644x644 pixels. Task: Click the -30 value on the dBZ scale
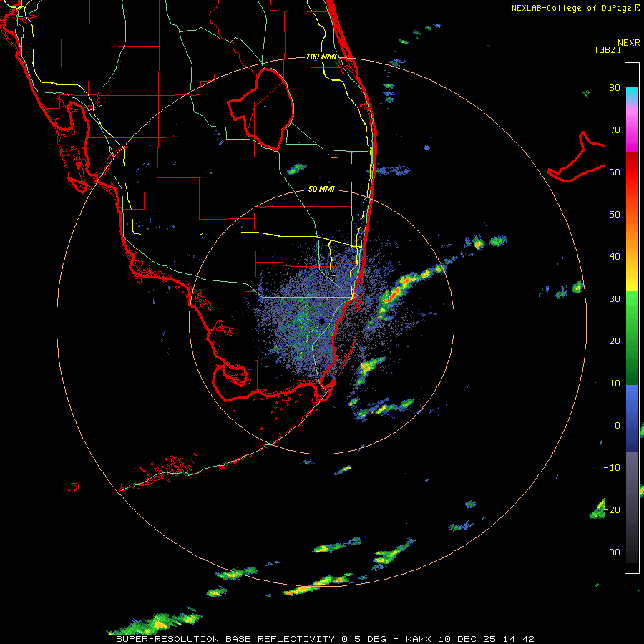(612, 552)
